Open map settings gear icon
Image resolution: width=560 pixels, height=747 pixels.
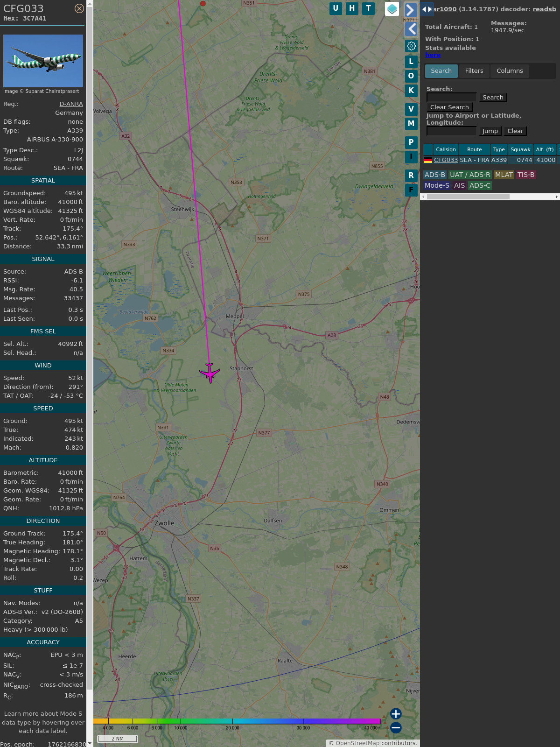pyautogui.click(x=411, y=46)
